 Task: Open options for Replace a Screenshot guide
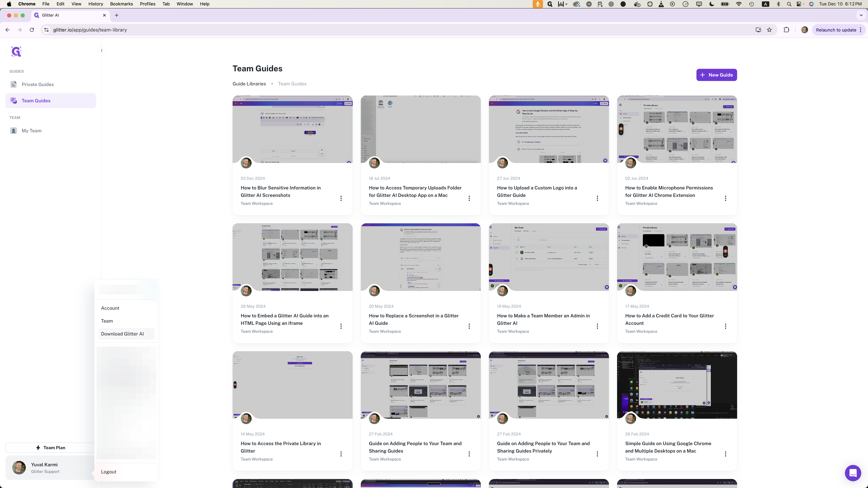pyautogui.click(x=469, y=326)
